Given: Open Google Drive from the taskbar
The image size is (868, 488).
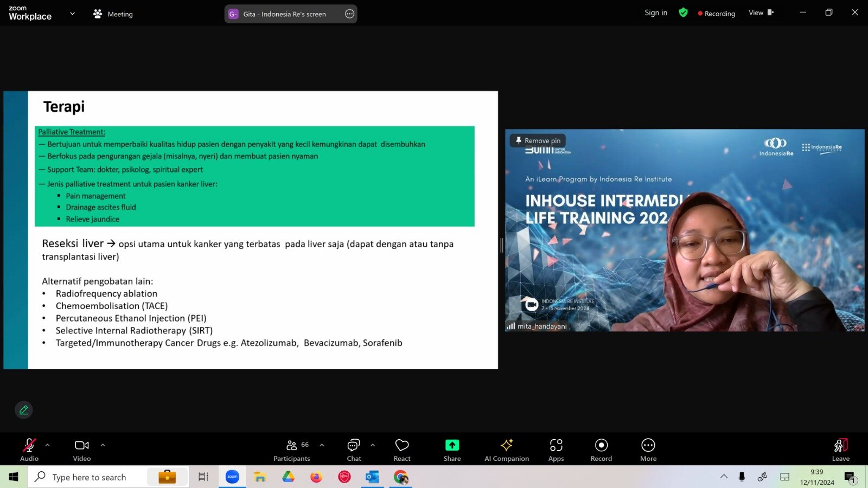Looking at the screenshot, I should click(288, 477).
